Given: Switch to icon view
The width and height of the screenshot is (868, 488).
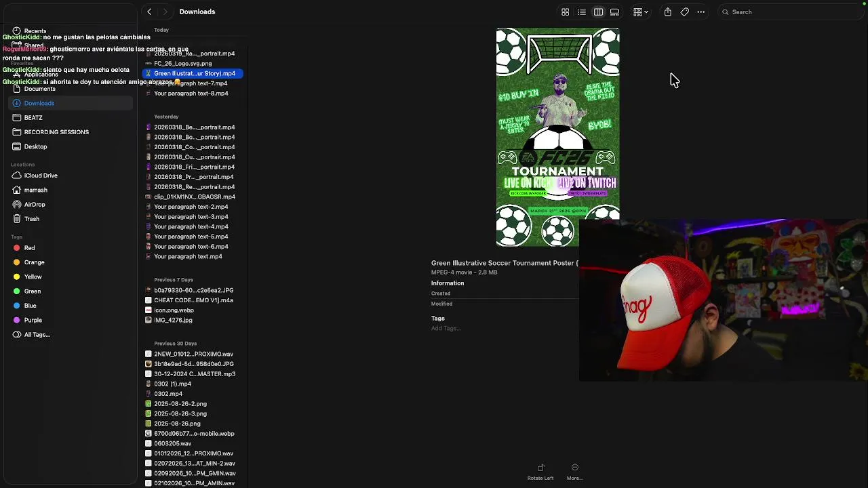Looking at the screenshot, I should point(565,12).
